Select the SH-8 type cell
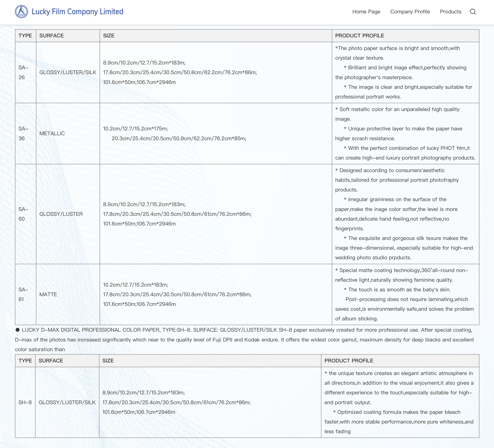494x448 pixels. (25, 402)
